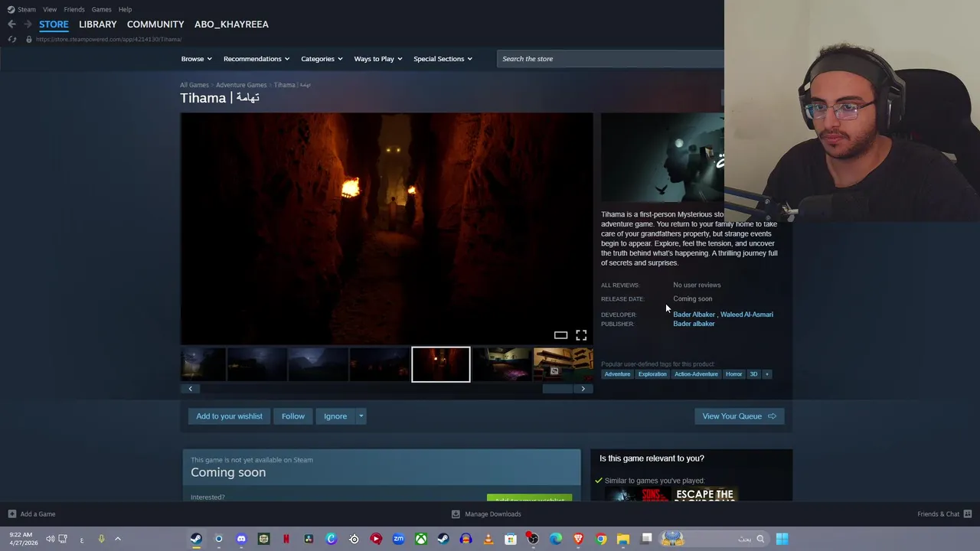The height and width of the screenshot is (551, 980).
Task: Click the Windows Start button
Action: coord(782,539)
